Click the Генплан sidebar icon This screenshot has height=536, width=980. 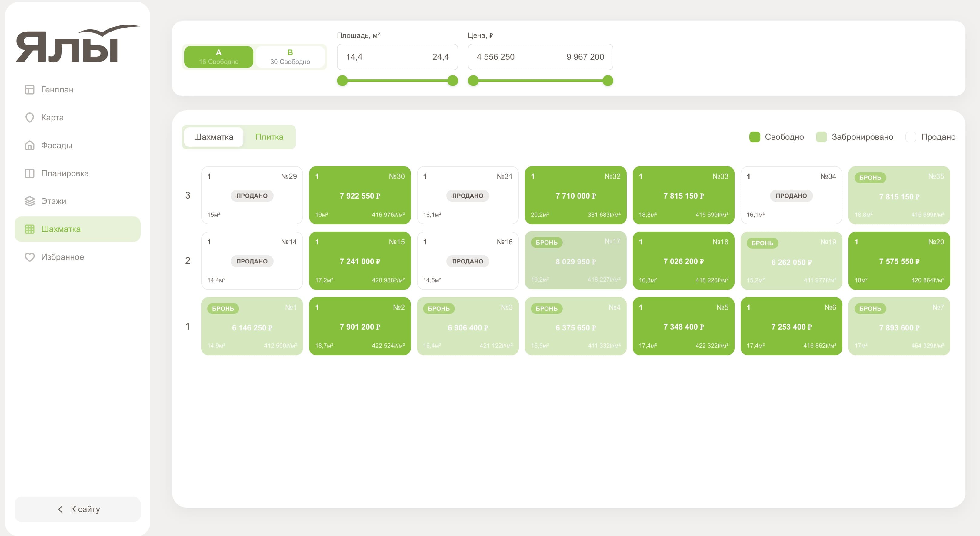(x=29, y=89)
